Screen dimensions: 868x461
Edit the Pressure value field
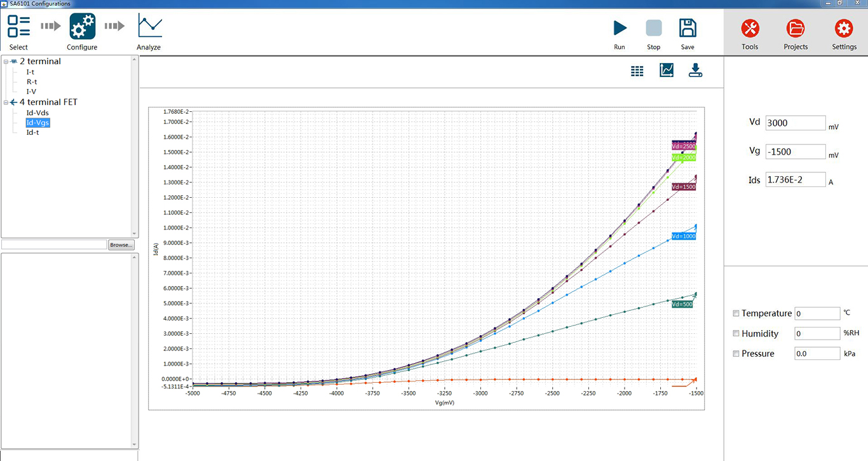tap(817, 354)
